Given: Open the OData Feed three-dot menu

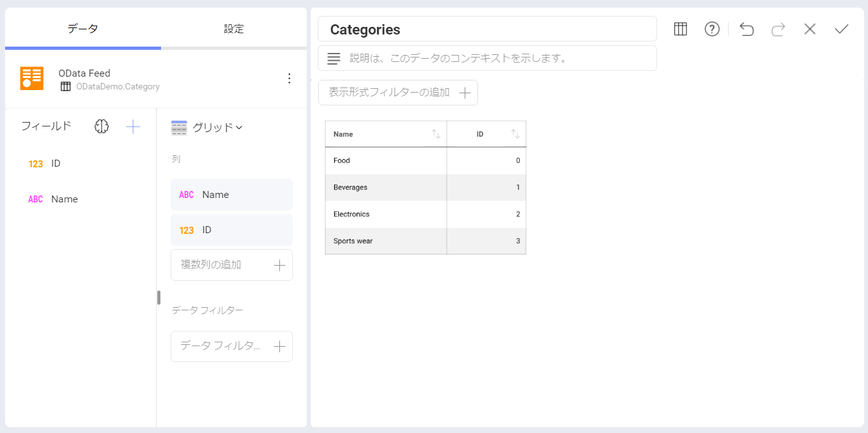Looking at the screenshot, I should tap(289, 79).
